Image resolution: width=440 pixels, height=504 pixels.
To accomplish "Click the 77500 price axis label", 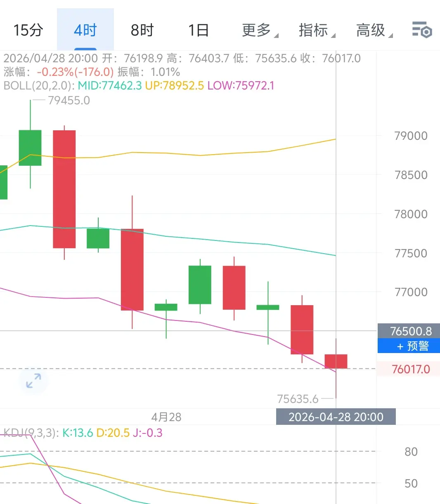I will pos(411,253).
